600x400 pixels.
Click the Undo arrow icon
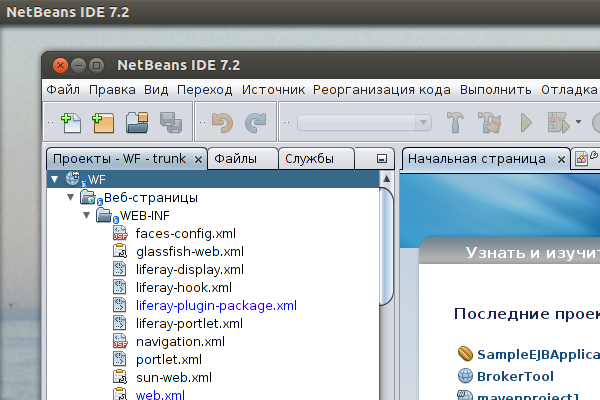pos(222,123)
